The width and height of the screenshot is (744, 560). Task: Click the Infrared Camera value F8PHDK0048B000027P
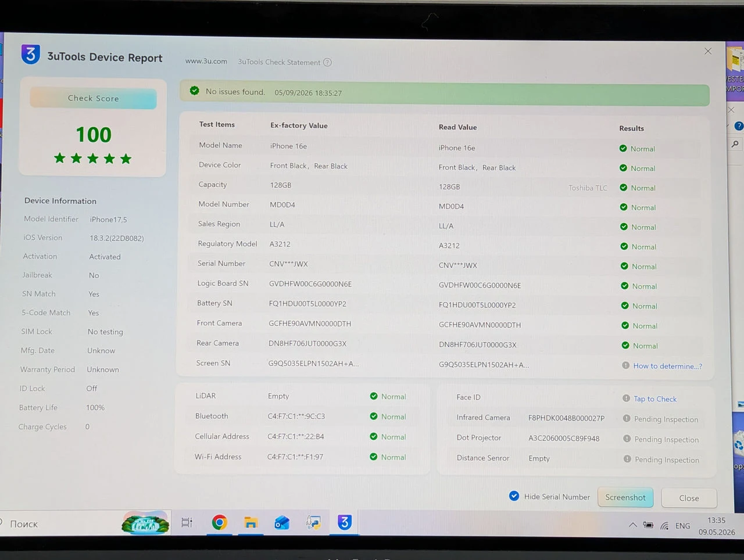[566, 418]
